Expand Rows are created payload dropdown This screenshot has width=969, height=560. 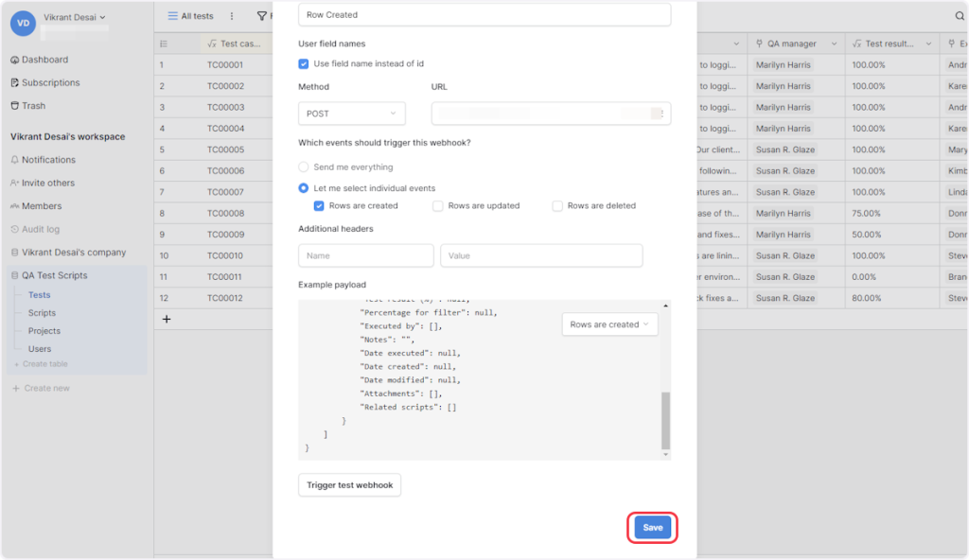click(609, 324)
